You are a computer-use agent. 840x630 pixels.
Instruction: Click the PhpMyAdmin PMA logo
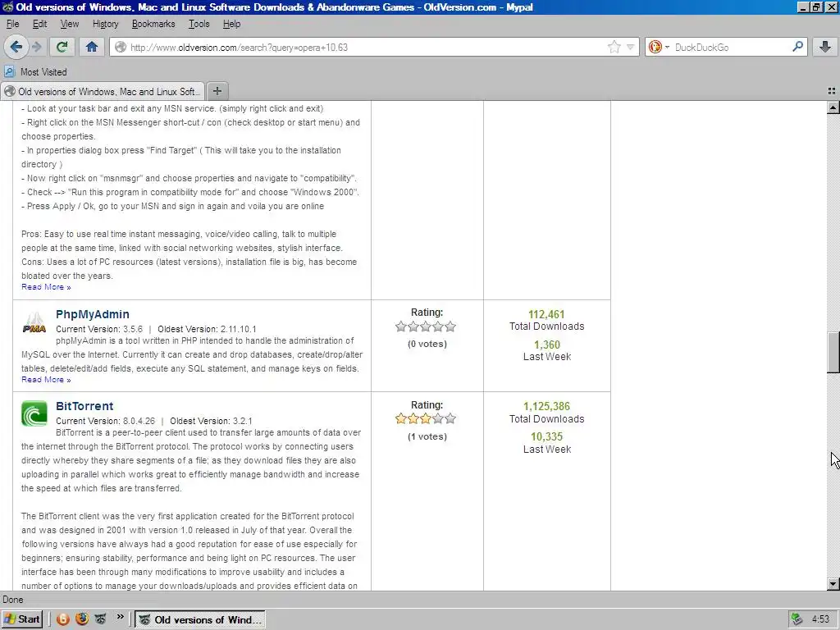[34, 323]
